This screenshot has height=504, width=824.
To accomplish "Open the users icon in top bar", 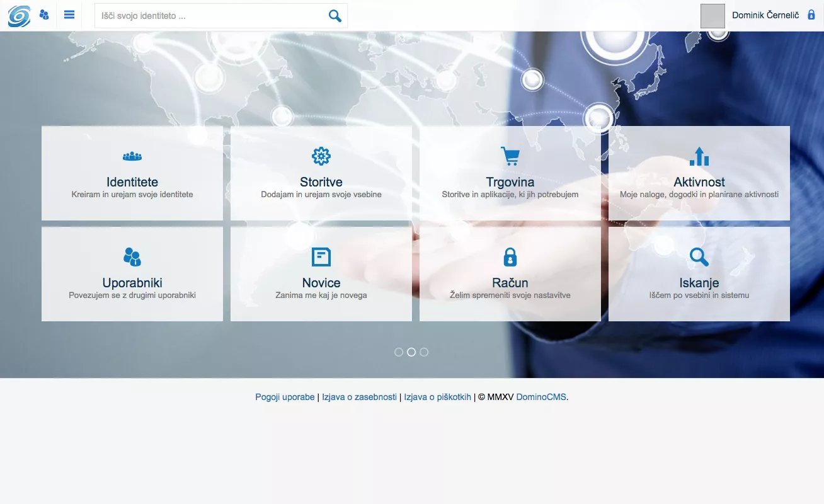I will tap(44, 14).
